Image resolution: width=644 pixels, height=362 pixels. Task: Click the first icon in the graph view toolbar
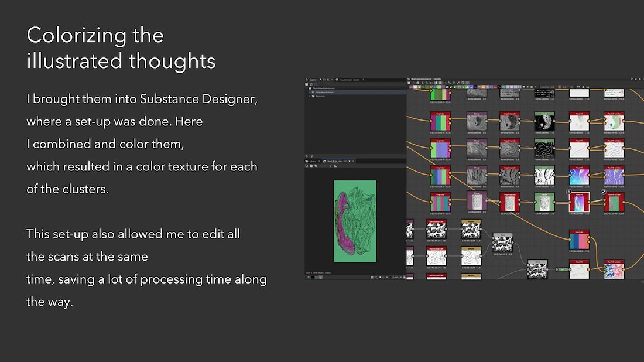click(409, 83)
